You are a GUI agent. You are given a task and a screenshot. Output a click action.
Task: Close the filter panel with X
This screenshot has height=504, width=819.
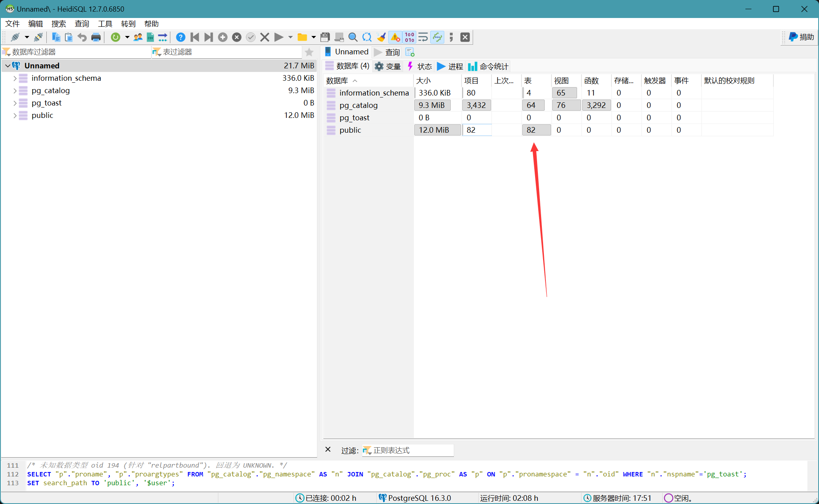pos(328,450)
